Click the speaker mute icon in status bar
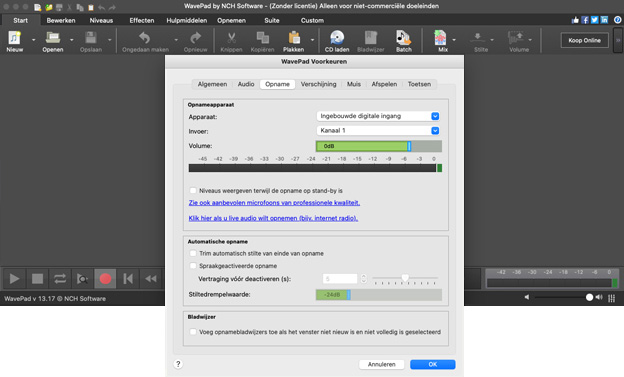The height and width of the screenshot is (377, 624). tap(527, 297)
